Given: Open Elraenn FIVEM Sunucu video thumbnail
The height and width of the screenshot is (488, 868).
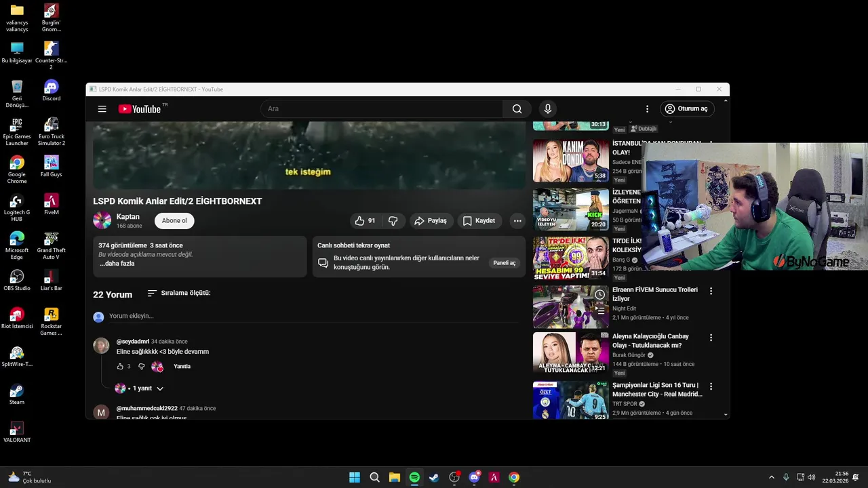Looking at the screenshot, I should (571, 306).
